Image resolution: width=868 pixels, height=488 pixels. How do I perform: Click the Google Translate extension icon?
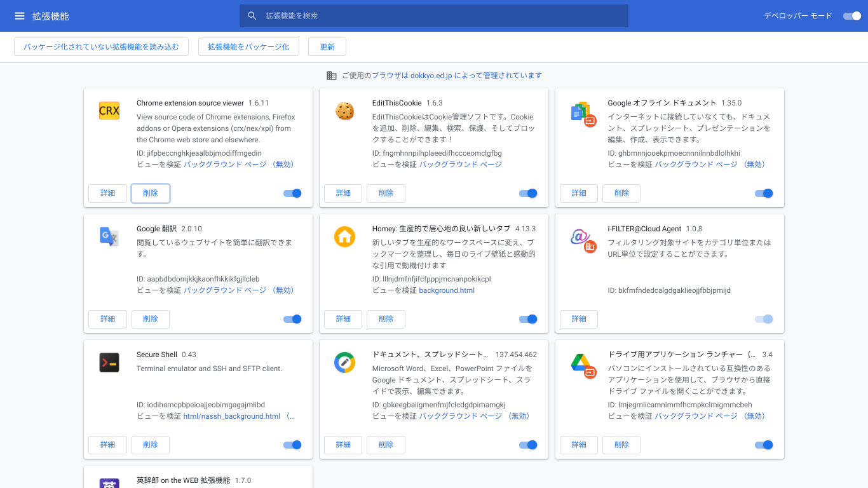(x=109, y=236)
